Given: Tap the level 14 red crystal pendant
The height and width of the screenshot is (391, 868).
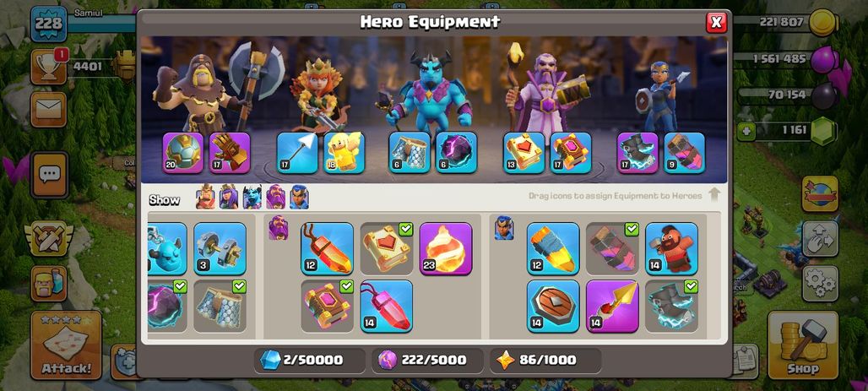Looking at the screenshot, I should (x=387, y=307).
